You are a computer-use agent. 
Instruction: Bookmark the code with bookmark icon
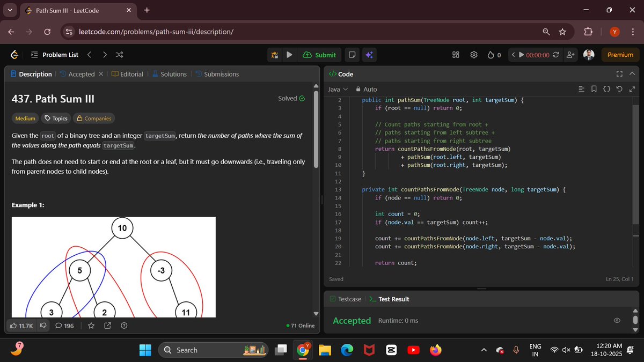[x=594, y=89]
